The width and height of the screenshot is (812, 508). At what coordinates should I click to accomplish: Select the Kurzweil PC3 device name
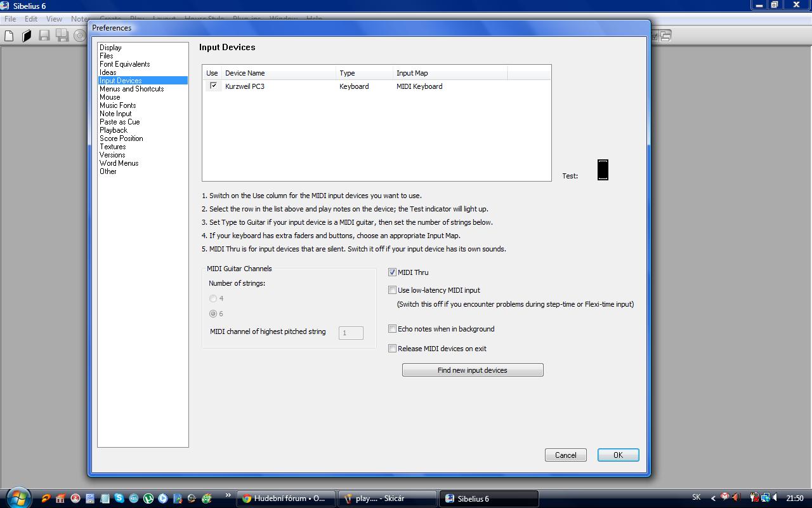[x=245, y=86]
